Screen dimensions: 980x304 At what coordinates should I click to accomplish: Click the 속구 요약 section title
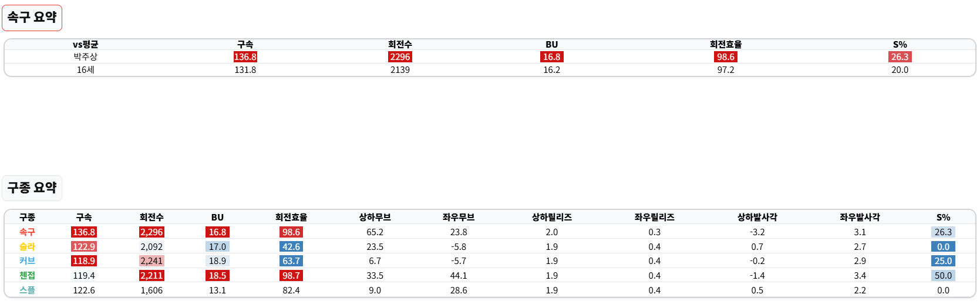coord(32,17)
